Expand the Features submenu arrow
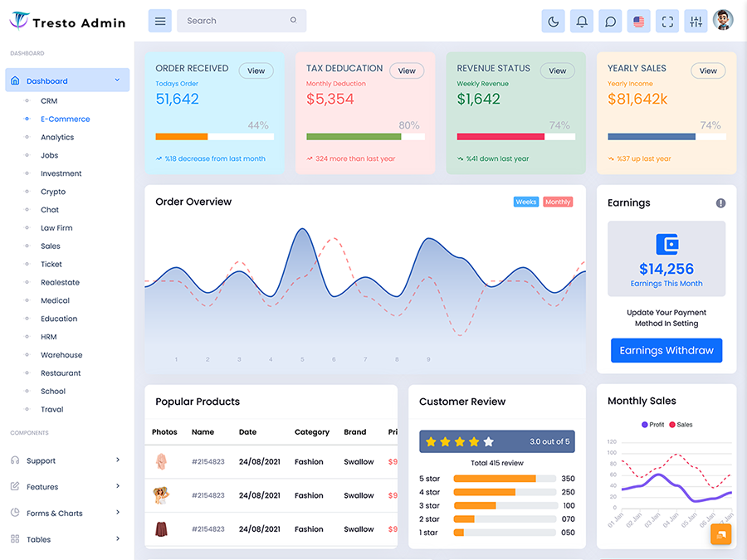The height and width of the screenshot is (560, 747). click(x=118, y=485)
